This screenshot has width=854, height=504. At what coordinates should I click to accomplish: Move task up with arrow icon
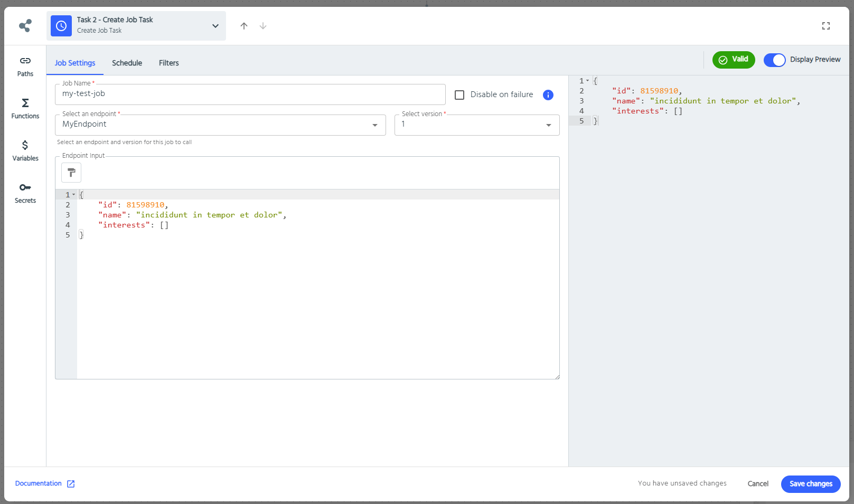(x=244, y=26)
